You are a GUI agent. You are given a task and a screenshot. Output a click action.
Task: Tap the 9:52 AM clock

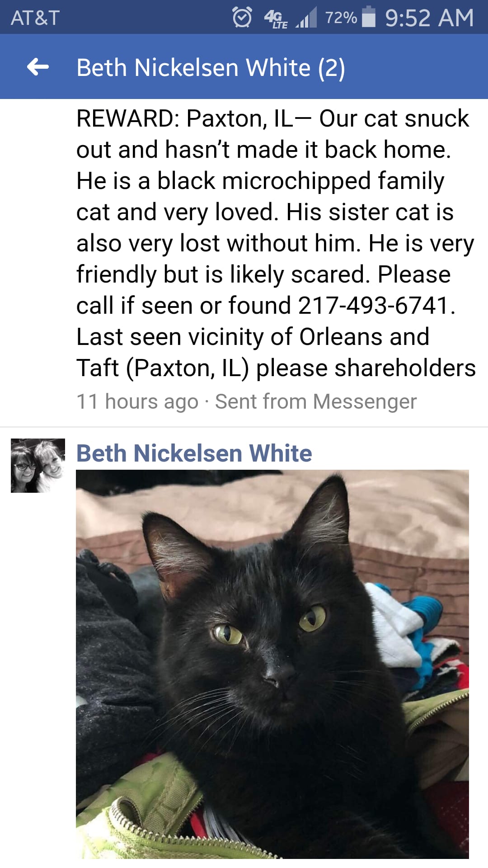coord(429,18)
